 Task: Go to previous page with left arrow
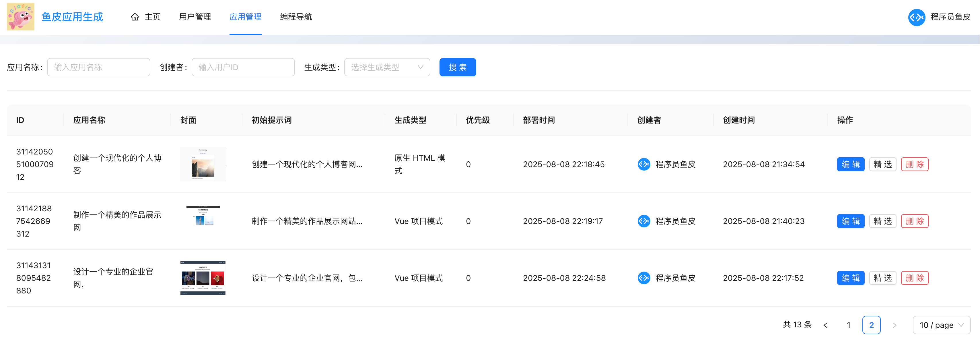coord(826,325)
